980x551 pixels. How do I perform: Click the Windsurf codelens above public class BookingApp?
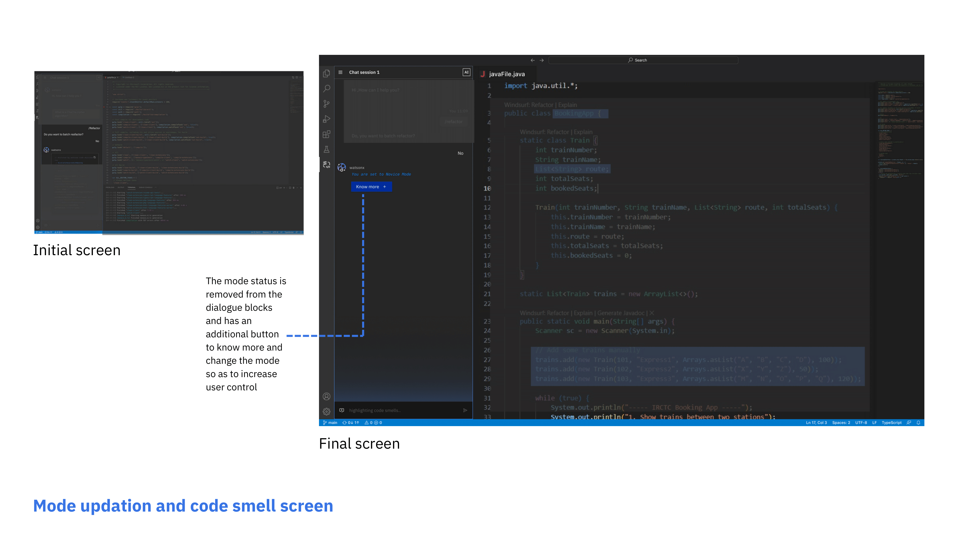tap(540, 105)
